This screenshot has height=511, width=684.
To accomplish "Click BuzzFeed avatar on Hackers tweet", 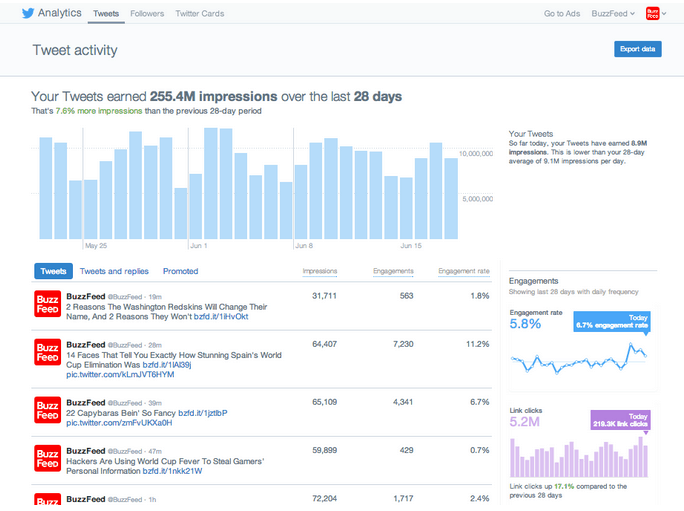I will [x=48, y=458].
